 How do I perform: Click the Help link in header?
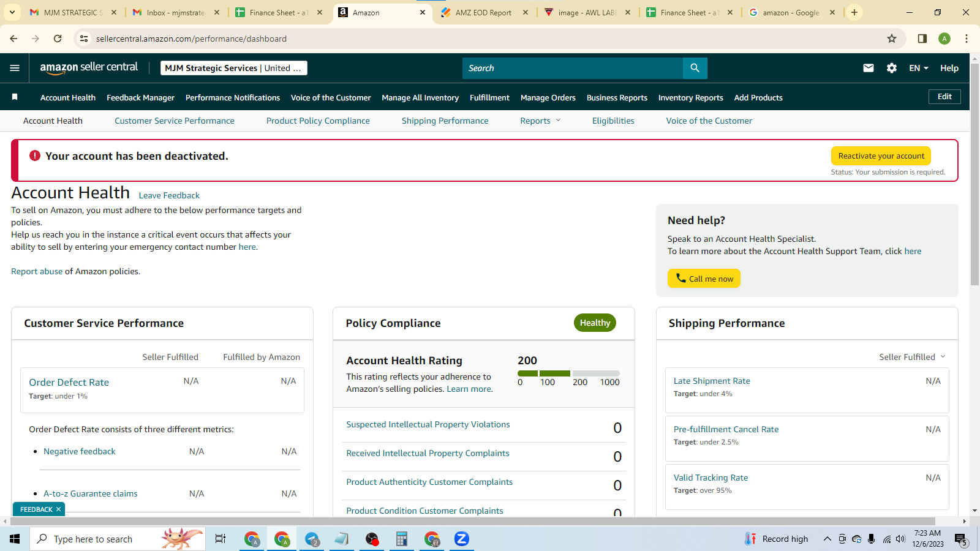(949, 68)
